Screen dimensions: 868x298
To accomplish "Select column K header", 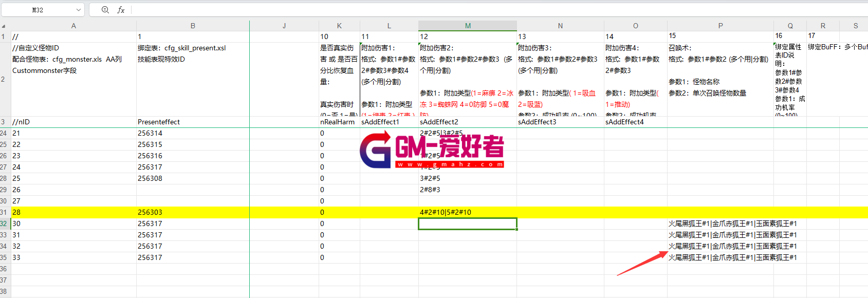I will point(339,26).
